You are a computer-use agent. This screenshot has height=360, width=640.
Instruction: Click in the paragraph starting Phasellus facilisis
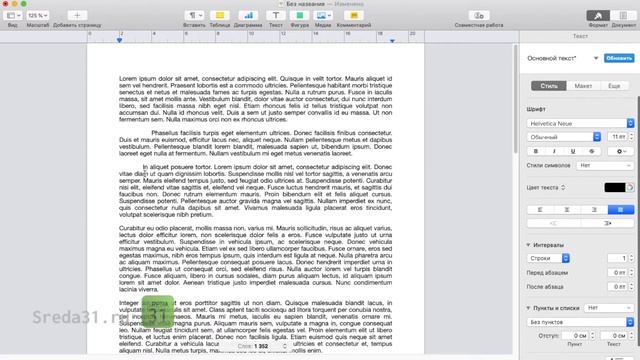click(256, 143)
